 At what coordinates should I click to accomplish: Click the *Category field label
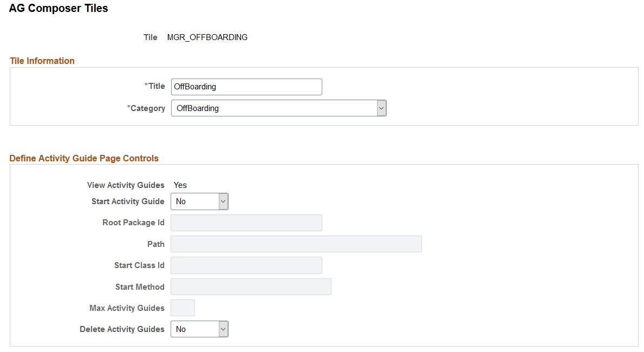[x=146, y=108]
